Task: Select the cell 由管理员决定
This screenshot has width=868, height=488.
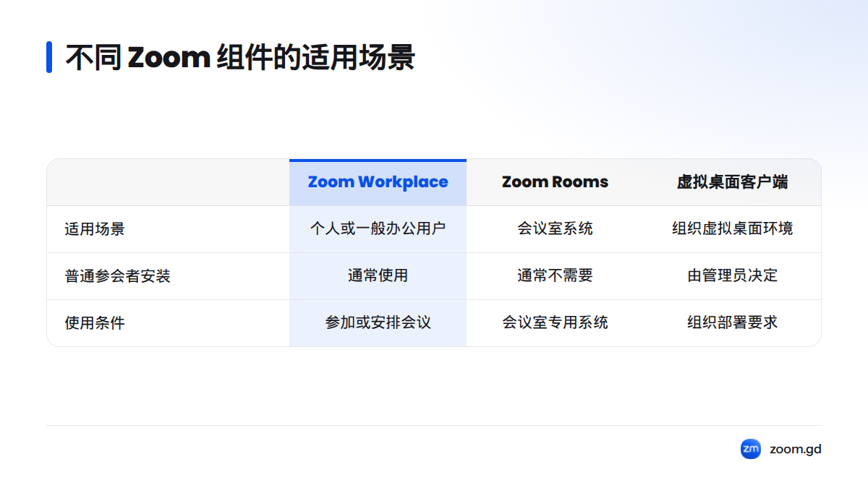Action: [733, 276]
